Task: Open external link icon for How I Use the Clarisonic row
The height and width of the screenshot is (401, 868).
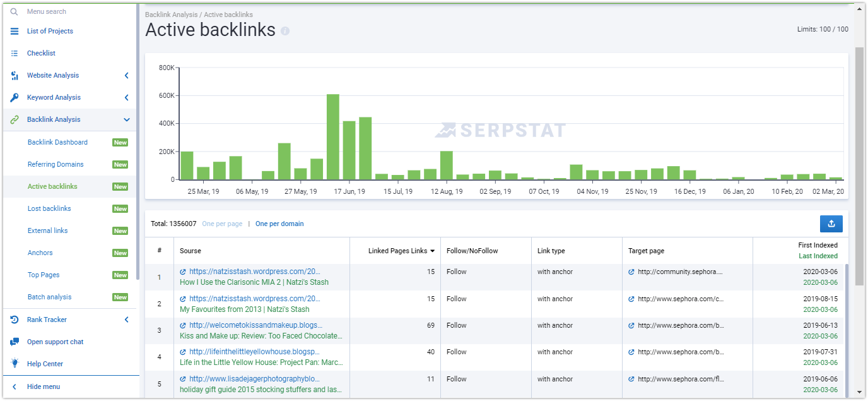Action: tap(183, 272)
